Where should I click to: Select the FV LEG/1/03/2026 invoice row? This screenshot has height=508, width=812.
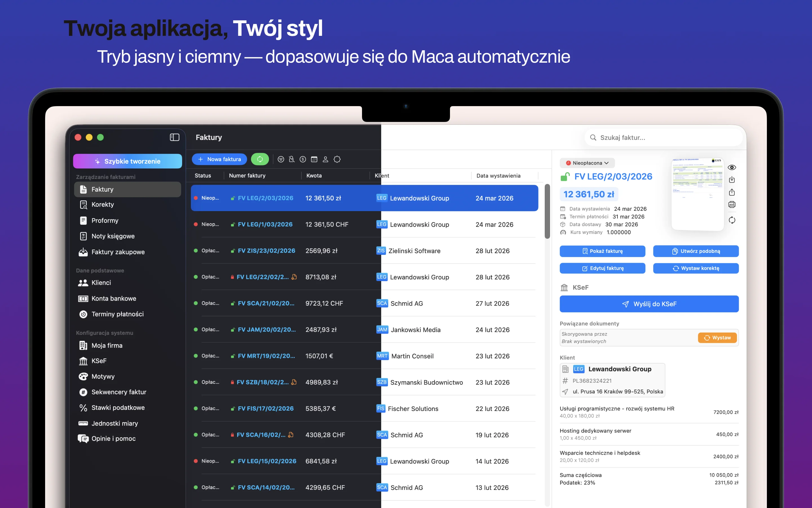point(364,224)
